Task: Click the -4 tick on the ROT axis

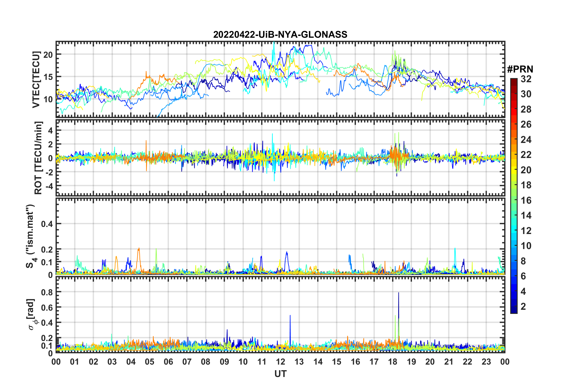Action: [x=49, y=186]
